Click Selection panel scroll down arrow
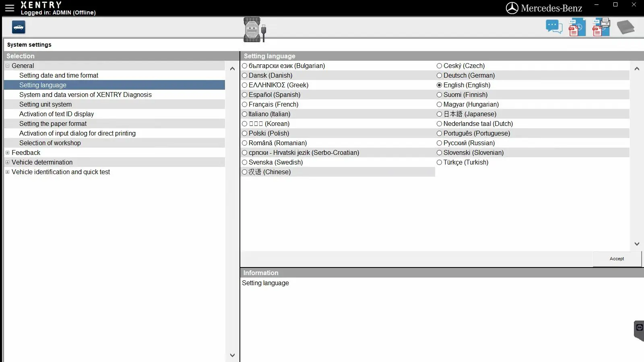Viewport: 644px width, 362px height. coord(232,355)
